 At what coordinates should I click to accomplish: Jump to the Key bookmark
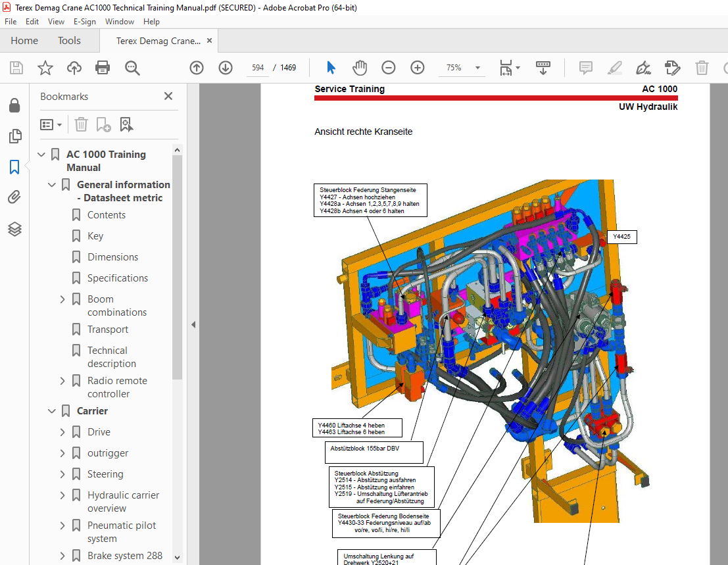click(95, 236)
